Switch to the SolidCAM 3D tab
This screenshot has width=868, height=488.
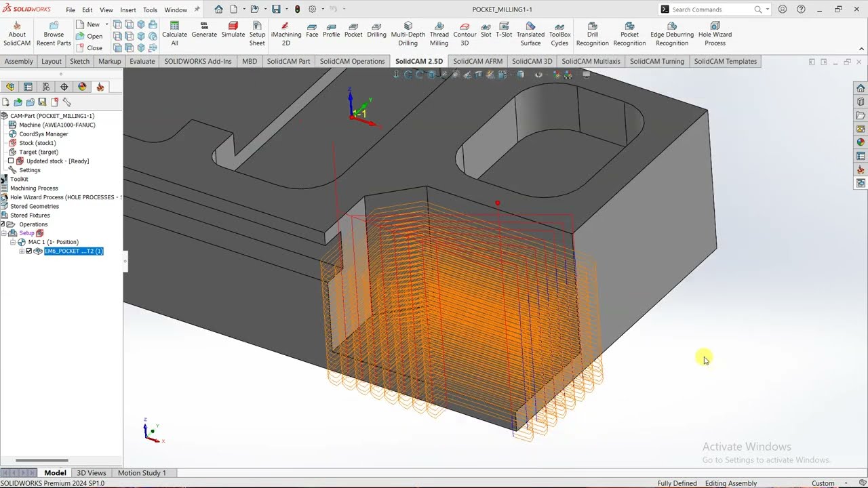point(532,61)
